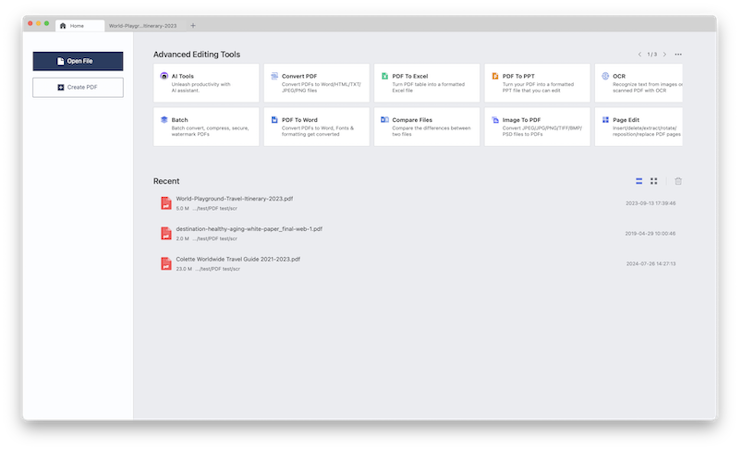Add a new tab with plus button
Viewport: 739px width, 450px height.
[x=193, y=26]
